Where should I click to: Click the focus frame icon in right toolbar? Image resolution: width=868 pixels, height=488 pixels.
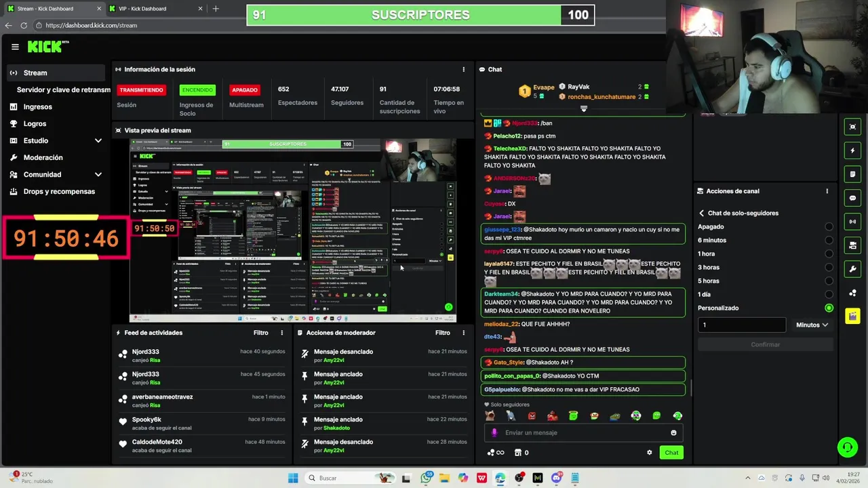tap(852, 127)
